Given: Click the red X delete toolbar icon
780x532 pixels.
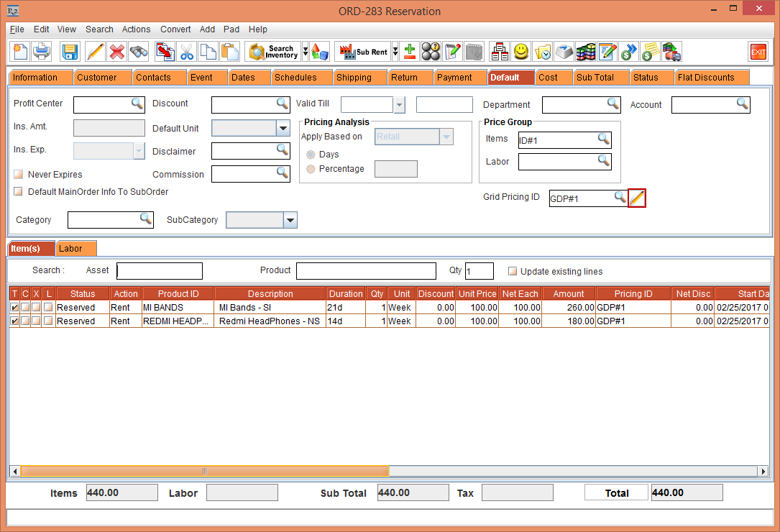Looking at the screenshot, I should [117, 52].
